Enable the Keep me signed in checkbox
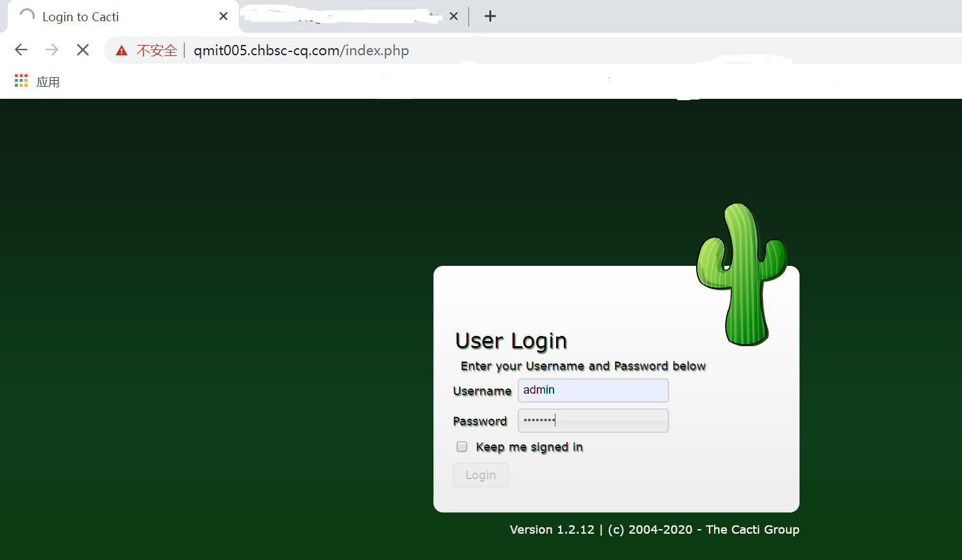This screenshot has width=962, height=560. (x=462, y=446)
